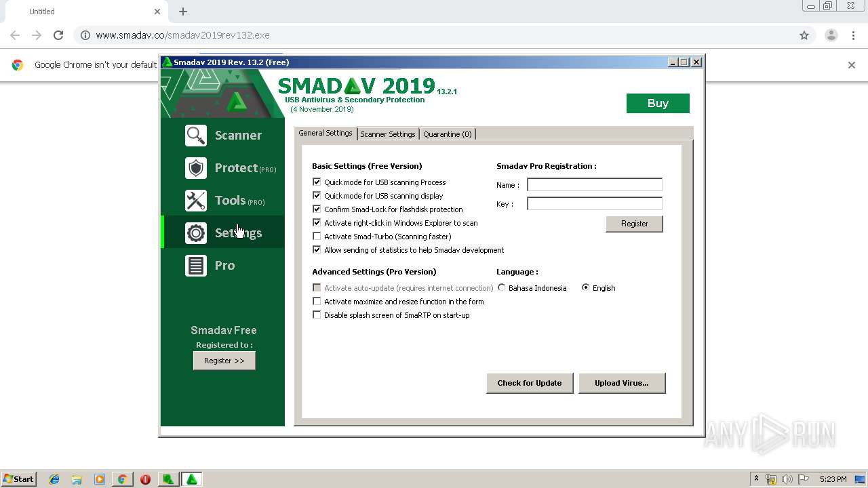The width and height of the screenshot is (868, 488).
Task: Open the Action Center flag icon
Action: coord(804,479)
